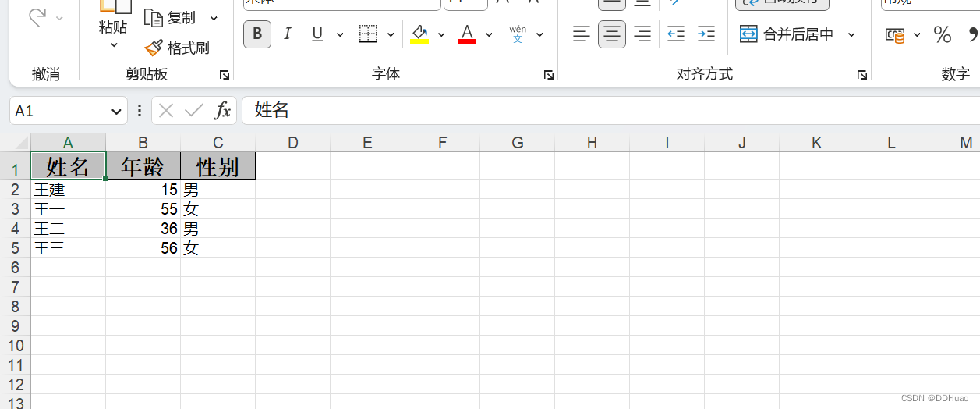Click header cell 年龄
Image resolution: width=980 pixels, height=409 pixels.
143,166
